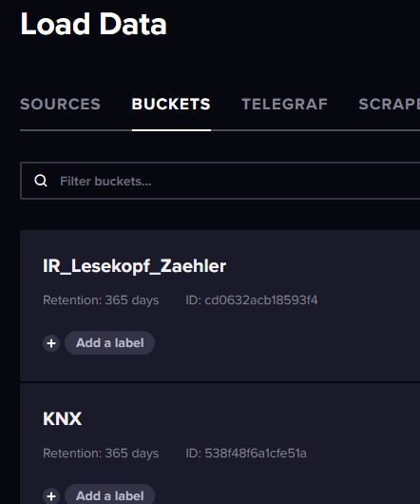Focus the Filter buckets input field
The image size is (420, 504).
pos(220,181)
